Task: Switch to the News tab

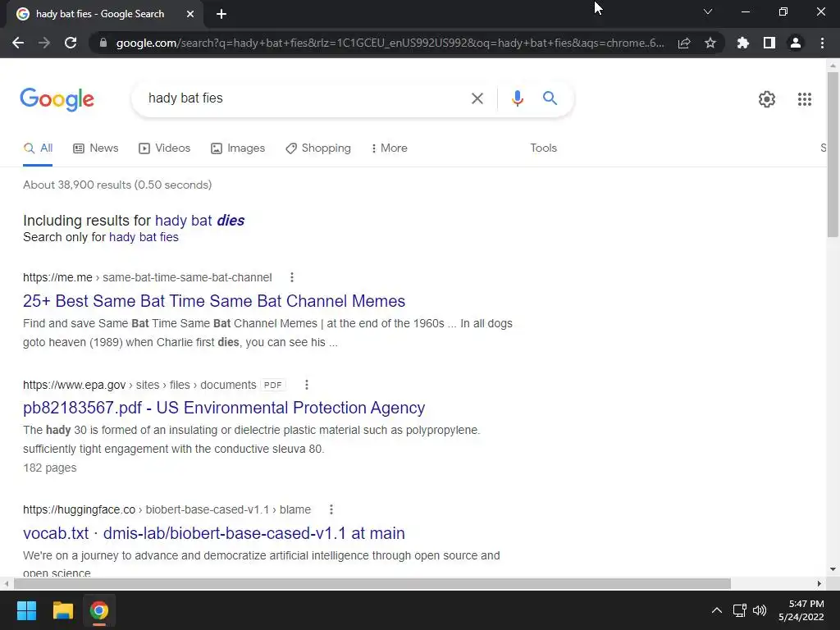Action: coord(95,148)
